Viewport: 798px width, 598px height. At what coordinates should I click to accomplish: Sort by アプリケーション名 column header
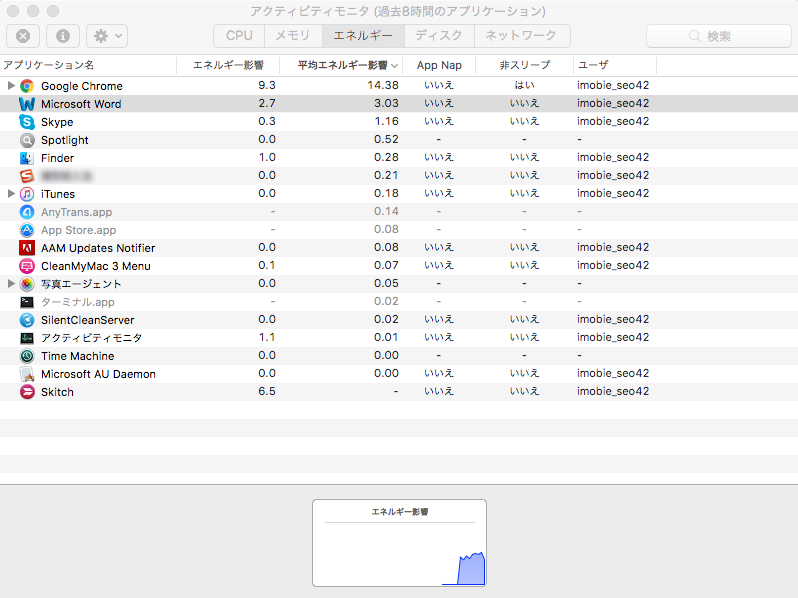click(x=88, y=65)
